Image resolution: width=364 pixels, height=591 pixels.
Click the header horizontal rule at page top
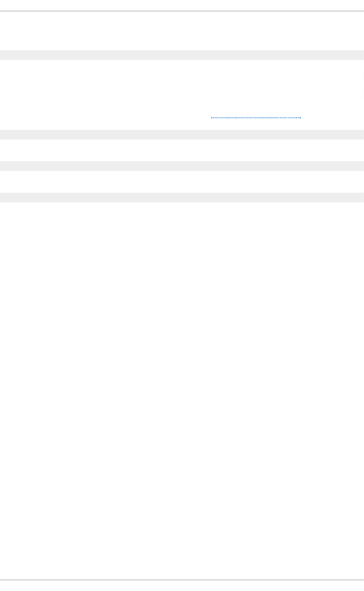click(182, 11)
